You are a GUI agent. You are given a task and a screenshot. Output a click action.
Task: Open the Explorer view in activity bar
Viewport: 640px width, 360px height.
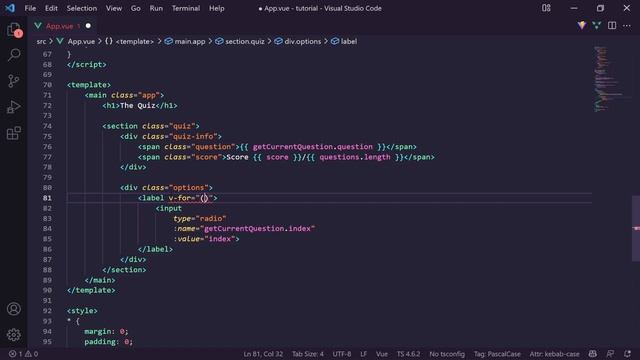tap(14, 29)
